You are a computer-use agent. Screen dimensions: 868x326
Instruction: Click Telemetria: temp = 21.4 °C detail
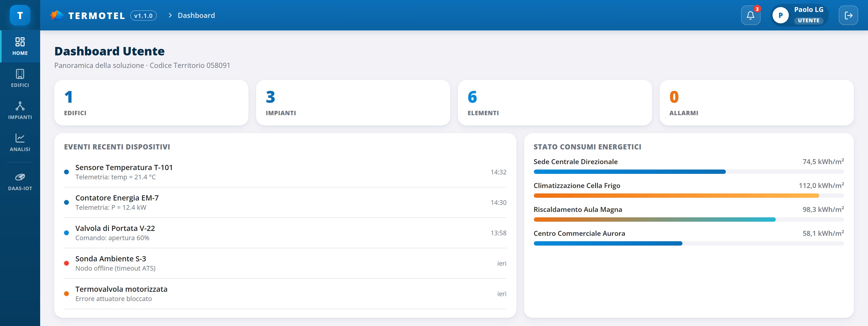tap(116, 177)
